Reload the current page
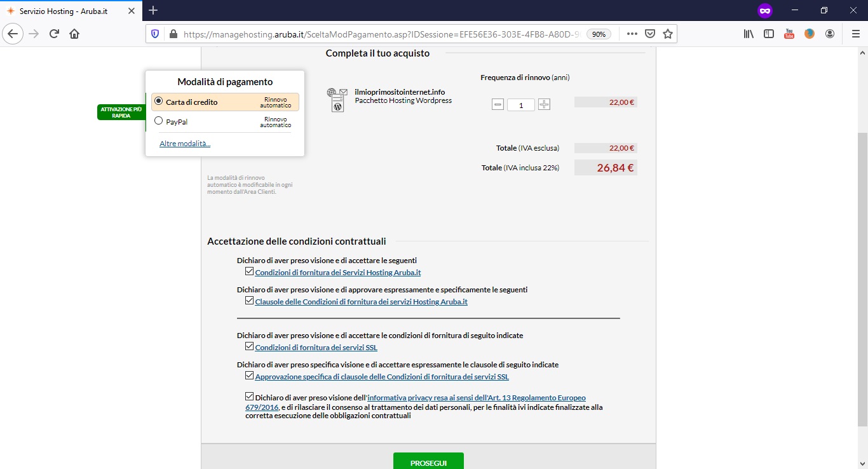This screenshot has width=868, height=469. [54, 34]
